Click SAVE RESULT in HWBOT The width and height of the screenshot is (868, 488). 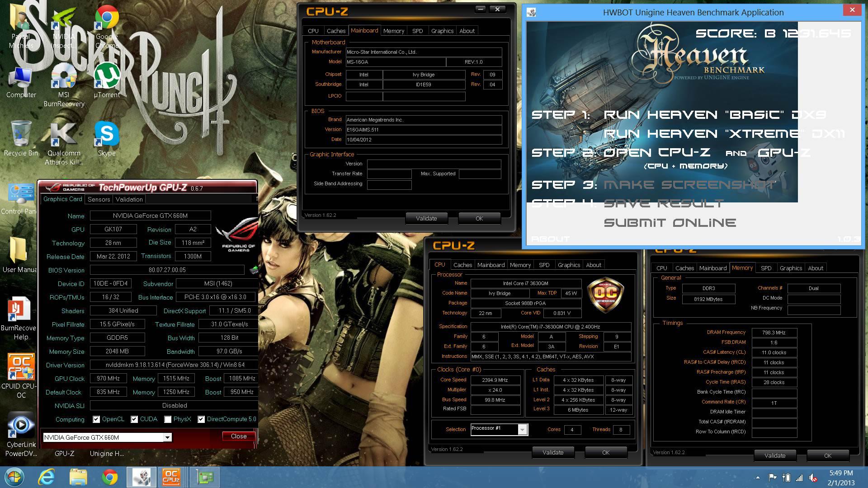click(664, 204)
